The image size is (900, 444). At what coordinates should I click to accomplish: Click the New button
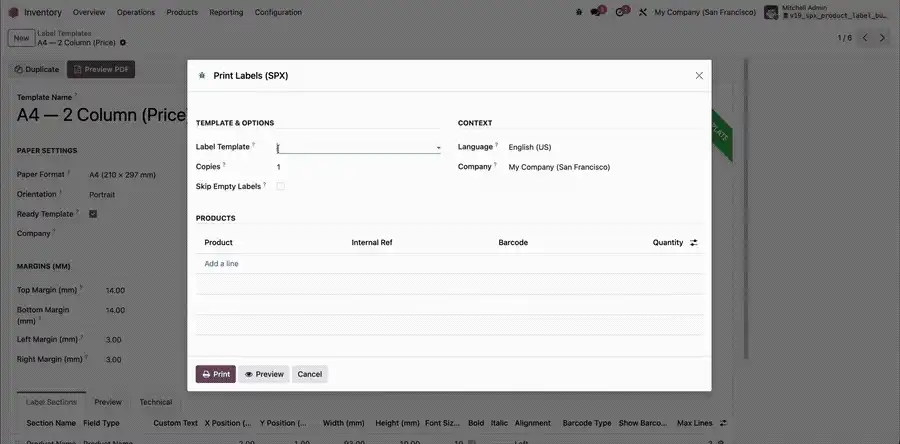point(21,38)
